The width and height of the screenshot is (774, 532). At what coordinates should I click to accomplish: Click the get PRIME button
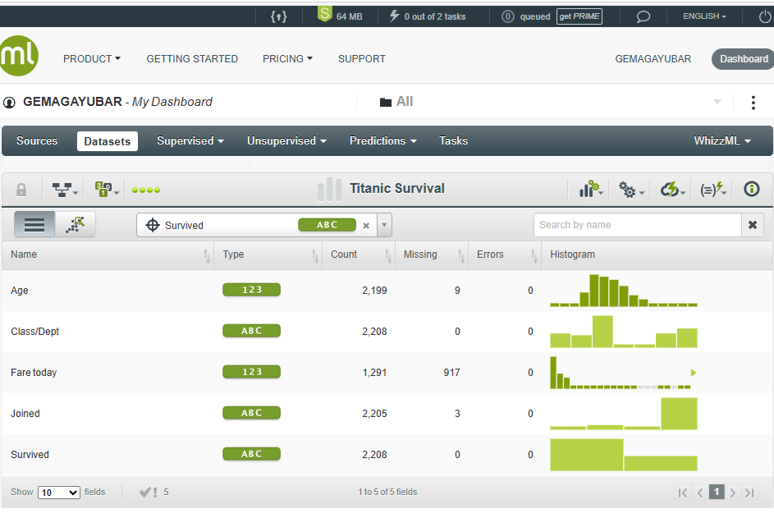click(579, 16)
